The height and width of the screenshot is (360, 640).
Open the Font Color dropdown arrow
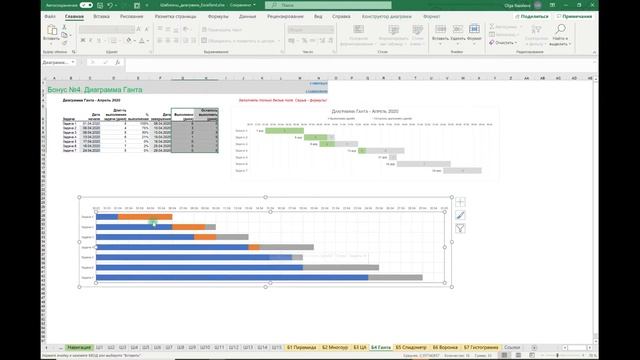(147, 41)
